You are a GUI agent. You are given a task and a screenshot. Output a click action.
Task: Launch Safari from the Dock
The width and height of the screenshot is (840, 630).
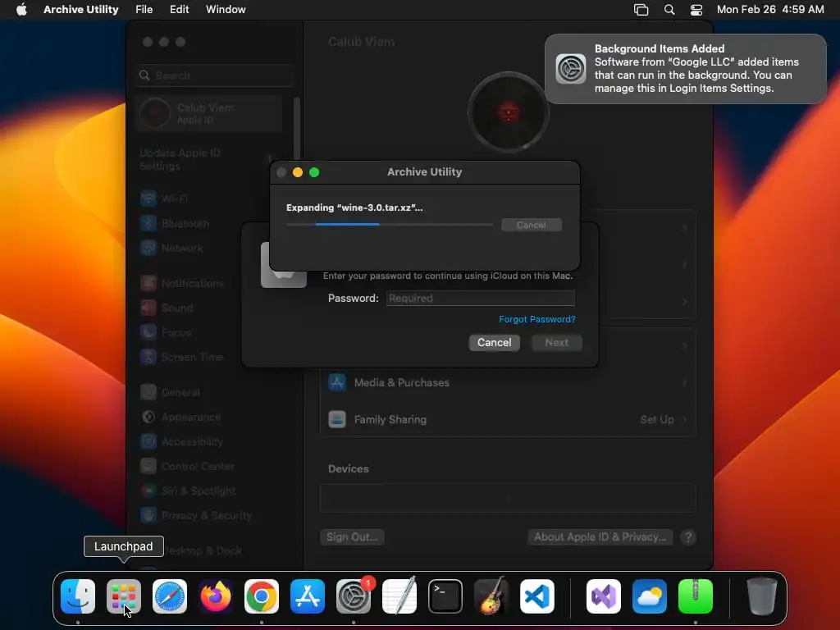click(170, 596)
